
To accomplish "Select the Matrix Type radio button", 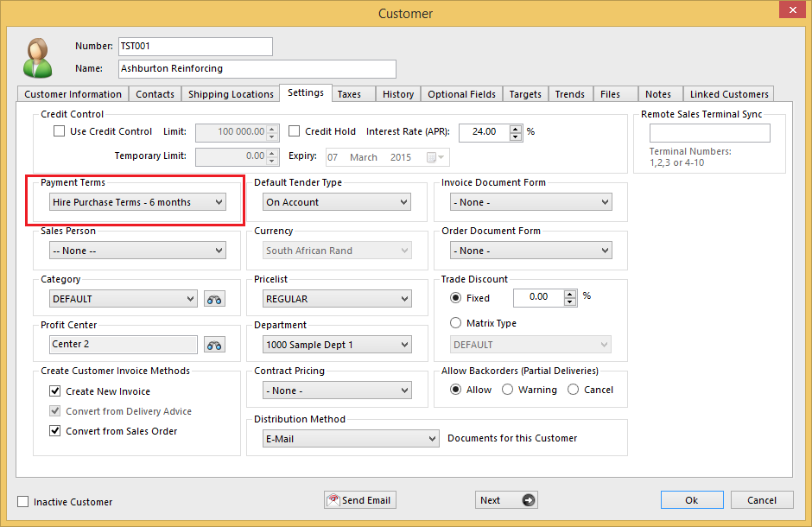I will click(456, 323).
